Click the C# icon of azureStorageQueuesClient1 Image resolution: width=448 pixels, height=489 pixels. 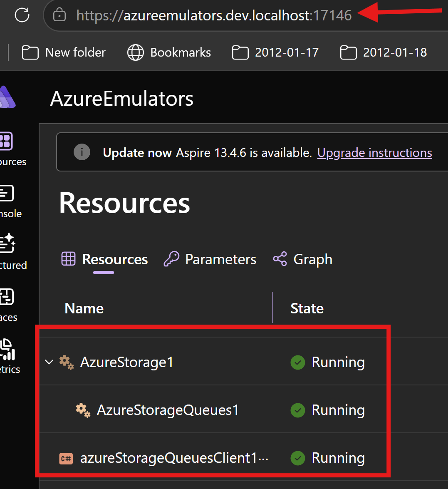pos(66,459)
